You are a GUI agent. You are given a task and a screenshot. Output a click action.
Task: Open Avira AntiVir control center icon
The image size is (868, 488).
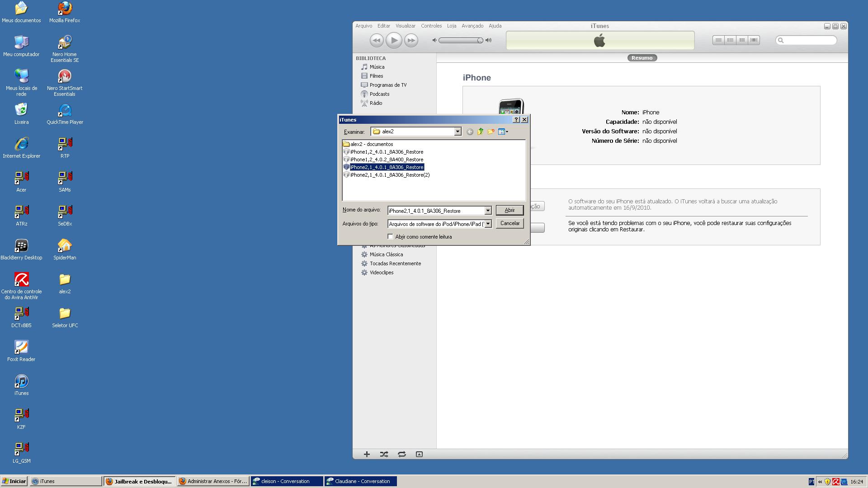coord(21,286)
